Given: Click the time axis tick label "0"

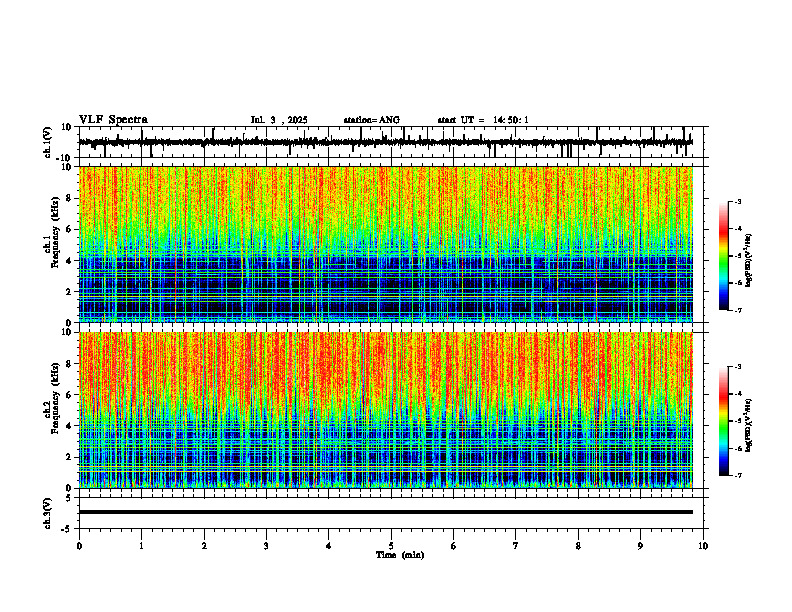Looking at the screenshot, I should coord(79,546).
